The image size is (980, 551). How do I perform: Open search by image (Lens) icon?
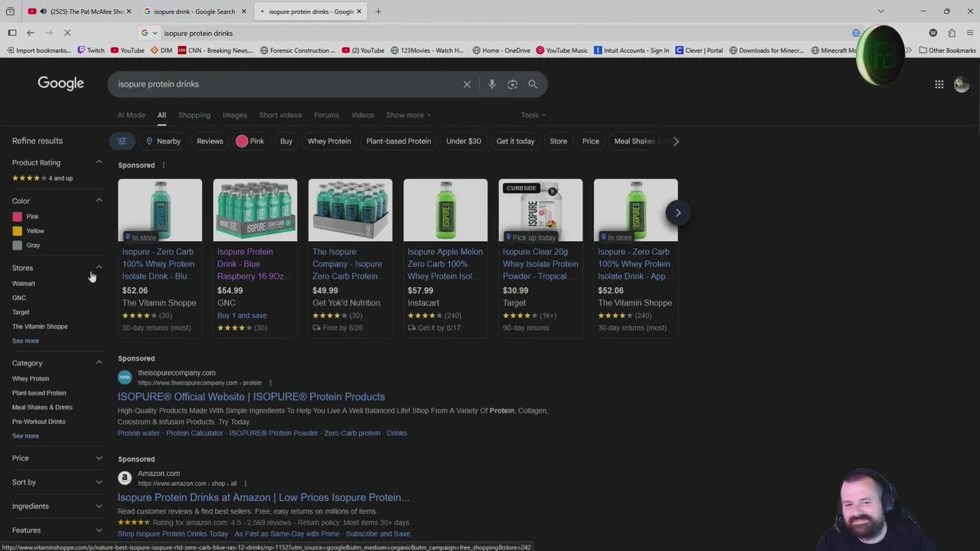(x=512, y=84)
